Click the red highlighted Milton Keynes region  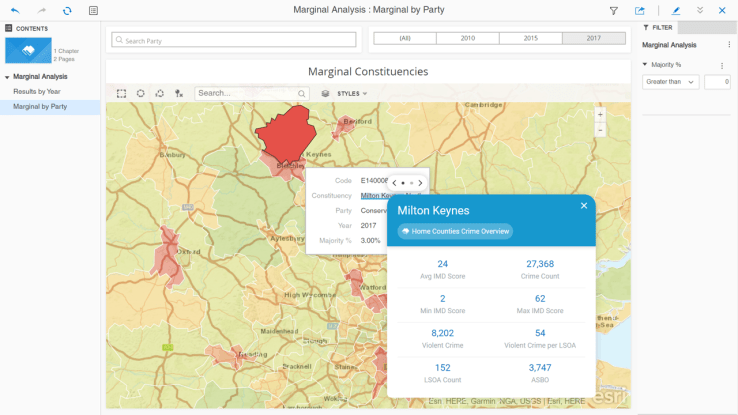coord(286,133)
